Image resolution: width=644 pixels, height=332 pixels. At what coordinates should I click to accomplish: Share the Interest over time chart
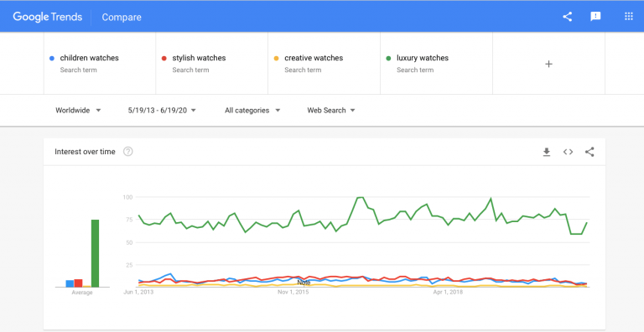tap(589, 152)
